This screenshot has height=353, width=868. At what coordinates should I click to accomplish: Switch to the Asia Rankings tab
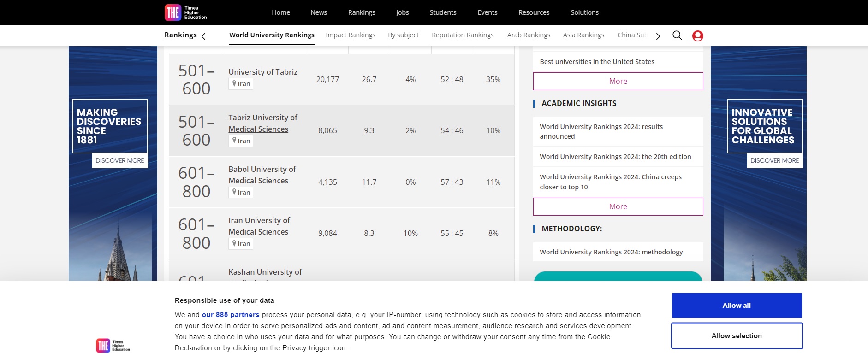coord(583,35)
